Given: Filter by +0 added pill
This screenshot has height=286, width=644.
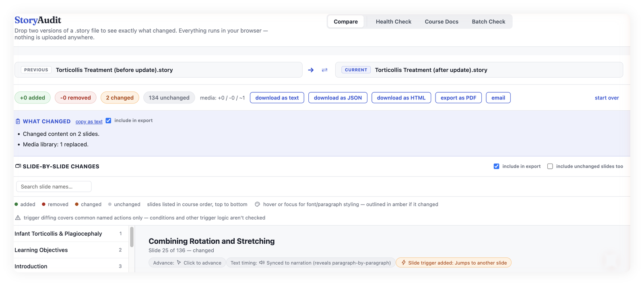Looking at the screenshot, I should coord(33,98).
